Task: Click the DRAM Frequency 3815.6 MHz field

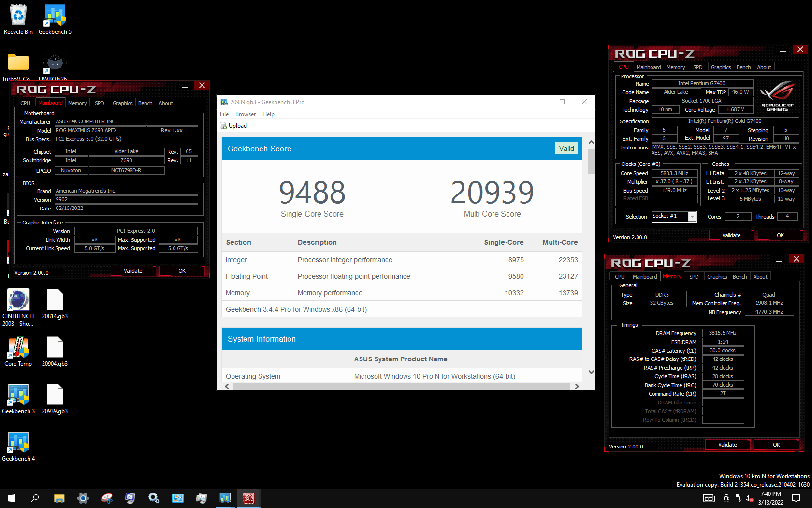Action: click(723, 333)
